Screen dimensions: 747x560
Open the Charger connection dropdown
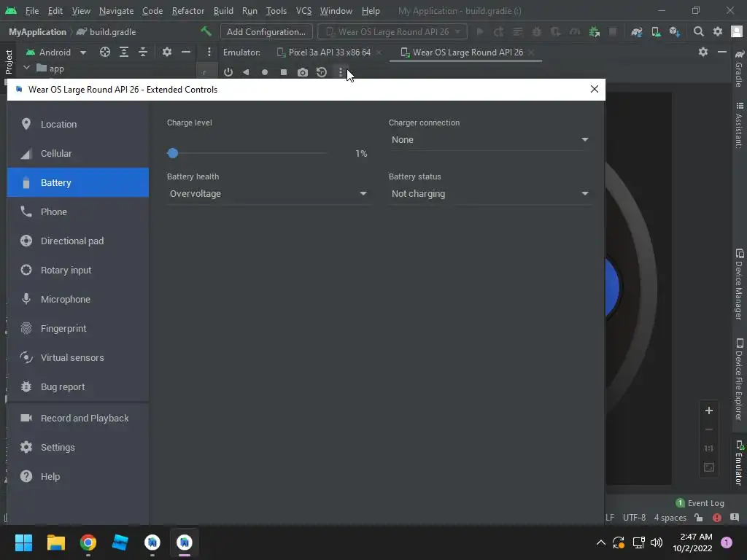tap(489, 139)
